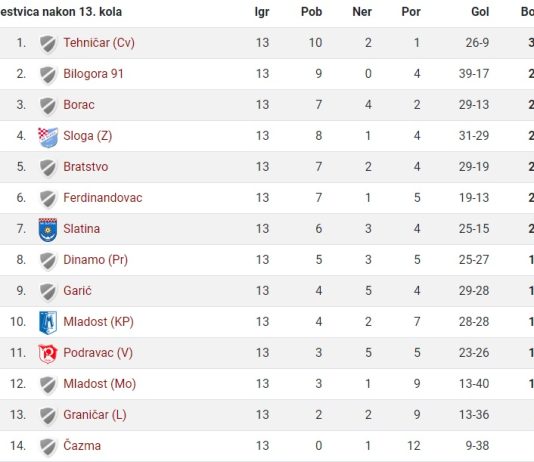Click the Gol column header

[480, 12]
